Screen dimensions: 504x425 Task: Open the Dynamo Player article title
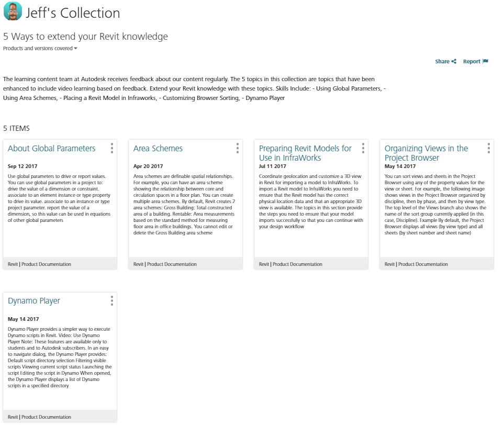click(x=34, y=301)
